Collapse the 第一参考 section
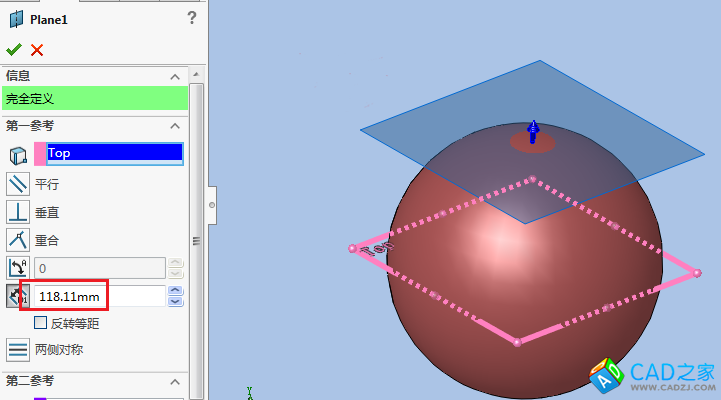The image size is (721, 400). 175,126
